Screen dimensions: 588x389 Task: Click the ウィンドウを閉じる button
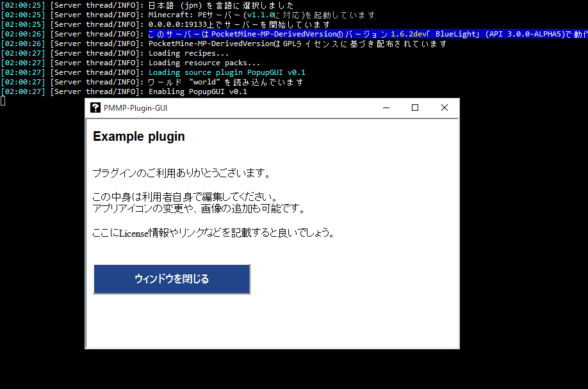(172, 279)
